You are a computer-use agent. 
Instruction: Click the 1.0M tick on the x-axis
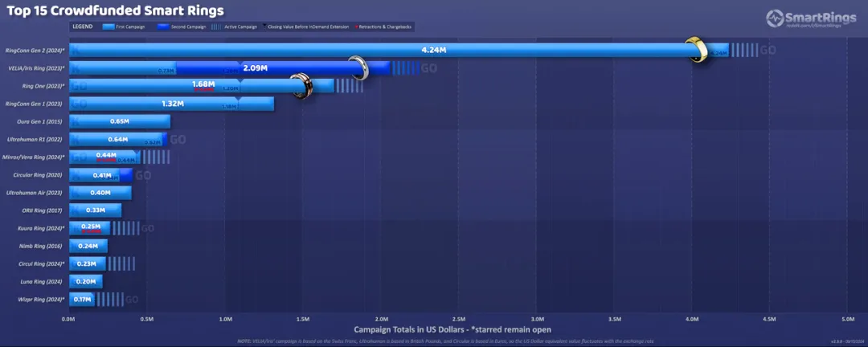tap(225, 320)
